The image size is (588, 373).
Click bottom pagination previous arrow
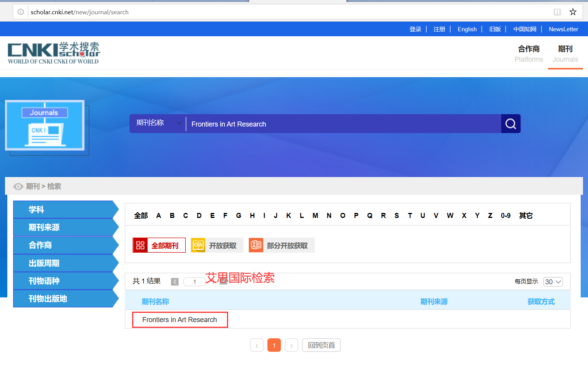(257, 345)
